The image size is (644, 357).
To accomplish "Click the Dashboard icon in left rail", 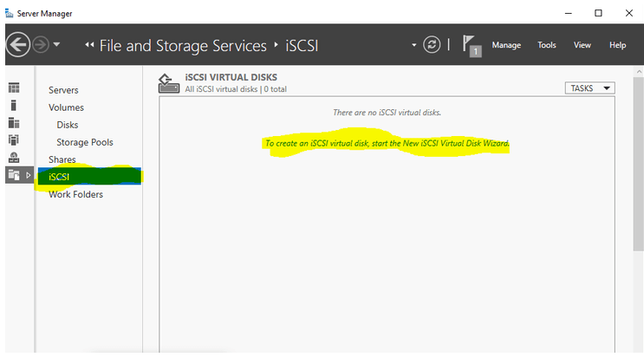I will pos(14,88).
